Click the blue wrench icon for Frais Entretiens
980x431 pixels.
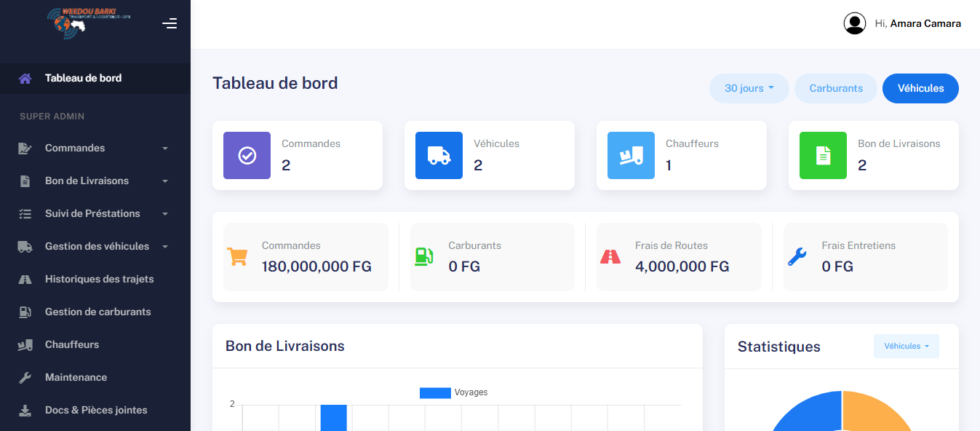pyautogui.click(x=797, y=256)
